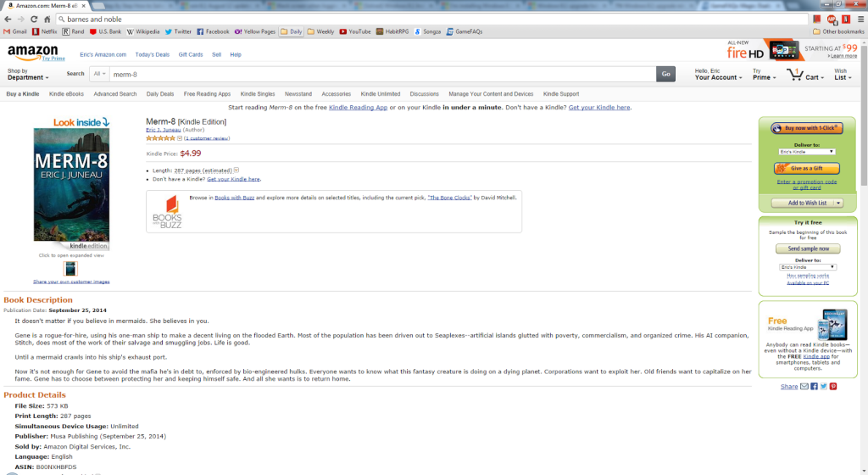Screen dimensions: 868x475
Task: Click the five-star rating graphic
Action: 160,138
